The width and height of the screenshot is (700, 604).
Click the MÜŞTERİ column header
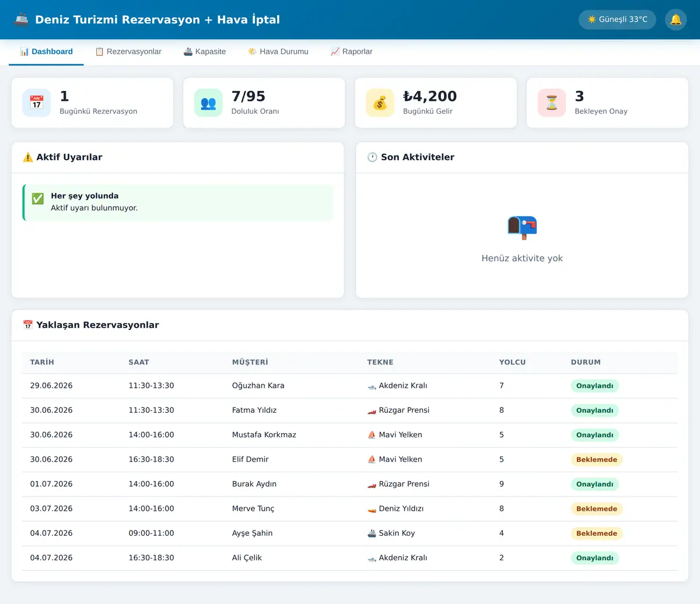pyautogui.click(x=250, y=362)
